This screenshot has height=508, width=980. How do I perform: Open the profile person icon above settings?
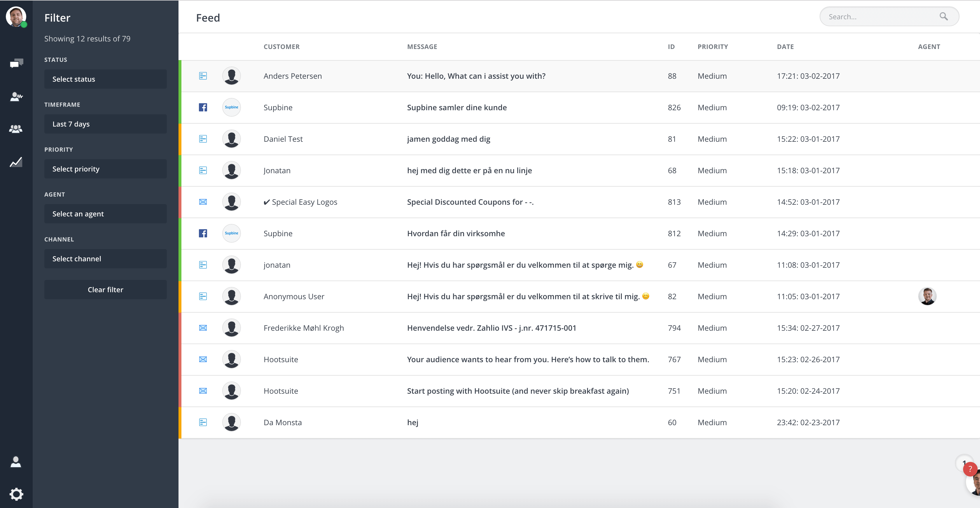click(16, 462)
